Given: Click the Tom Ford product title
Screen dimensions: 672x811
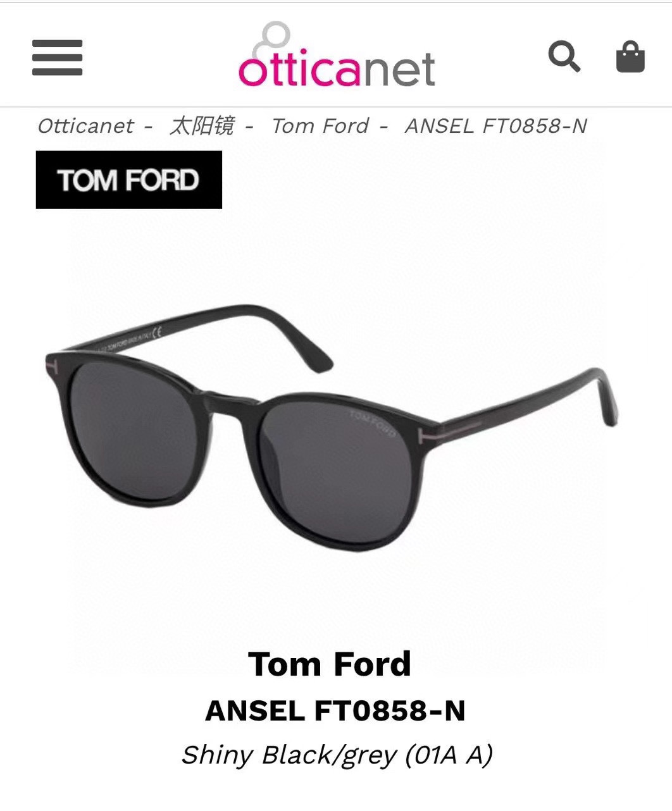Looking at the screenshot, I should (330, 664).
